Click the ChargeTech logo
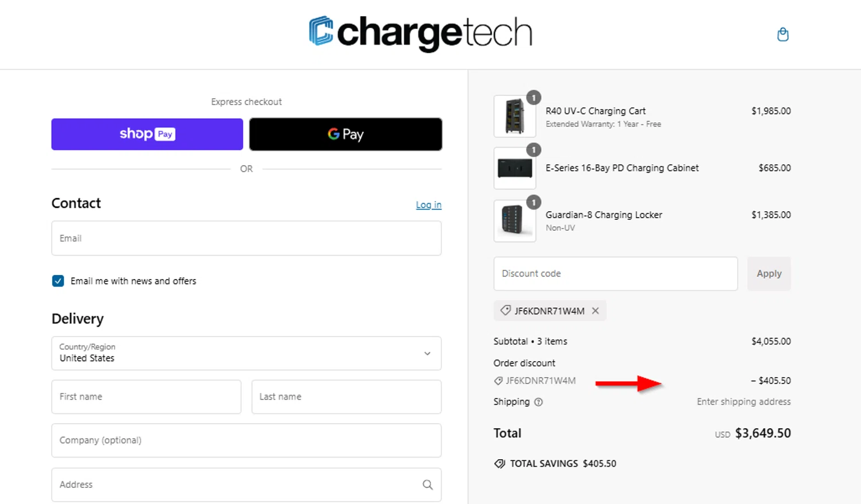861x504 pixels. 421,33
